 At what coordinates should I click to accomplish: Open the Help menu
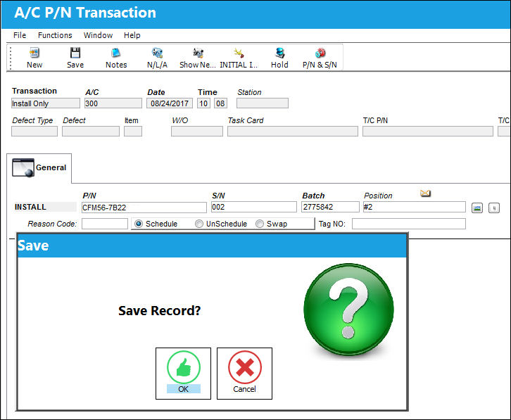(x=132, y=35)
